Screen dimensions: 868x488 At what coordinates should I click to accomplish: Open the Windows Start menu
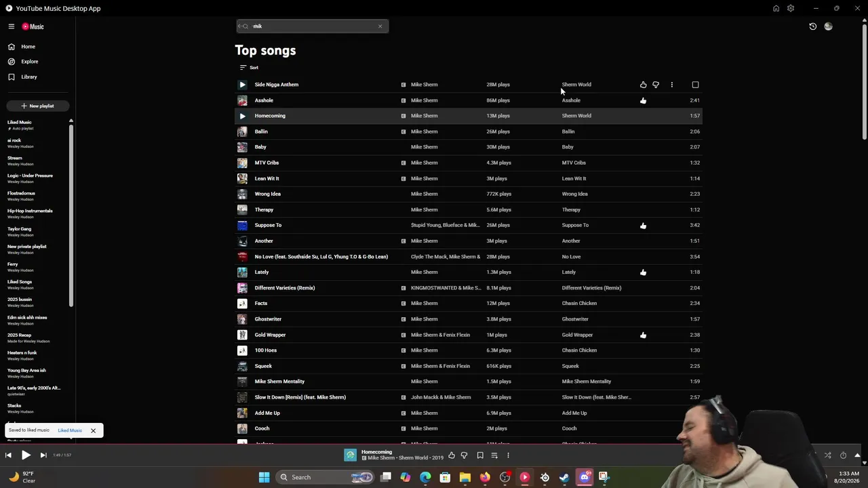[264, 477]
